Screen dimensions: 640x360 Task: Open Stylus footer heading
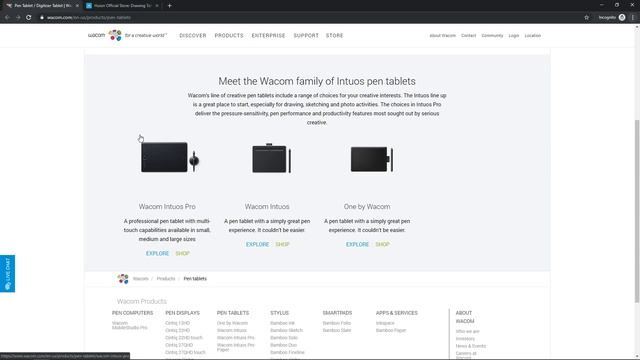point(279,313)
